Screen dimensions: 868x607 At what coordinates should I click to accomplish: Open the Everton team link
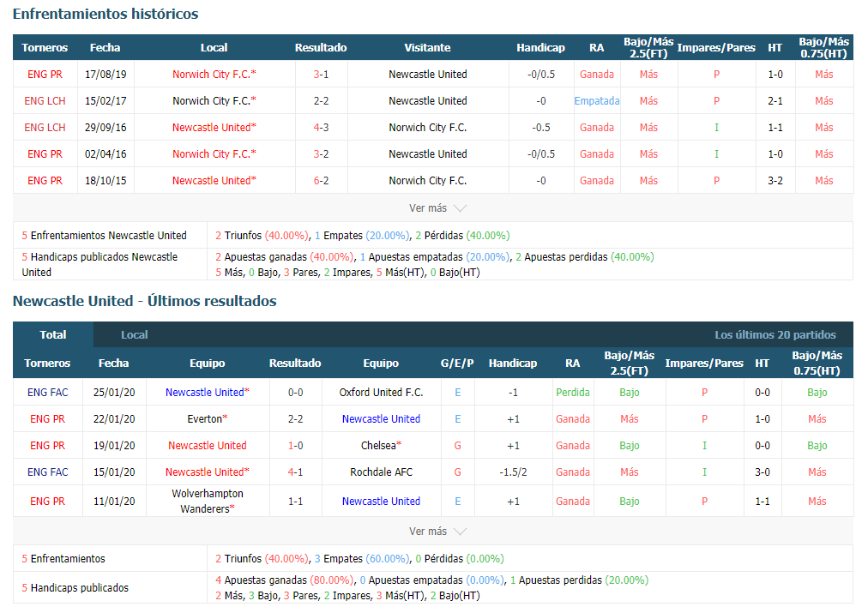(207, 419)
